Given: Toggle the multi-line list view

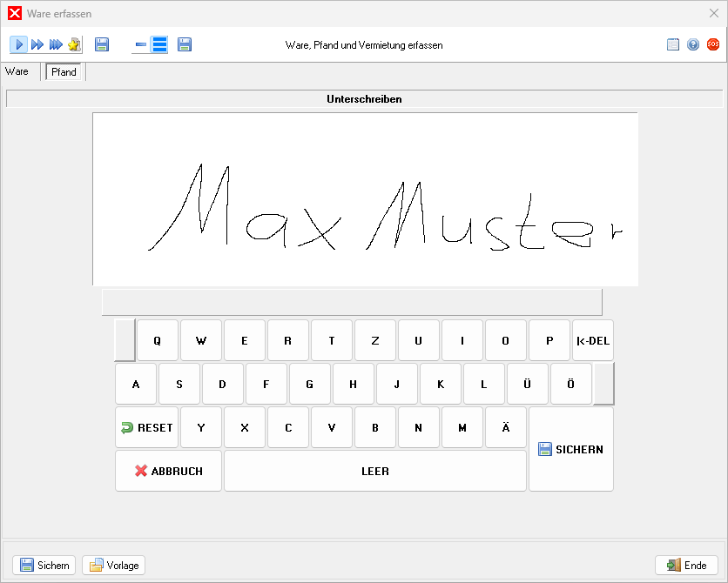Looking at the screenshot, I should click(x=159, y=44).
